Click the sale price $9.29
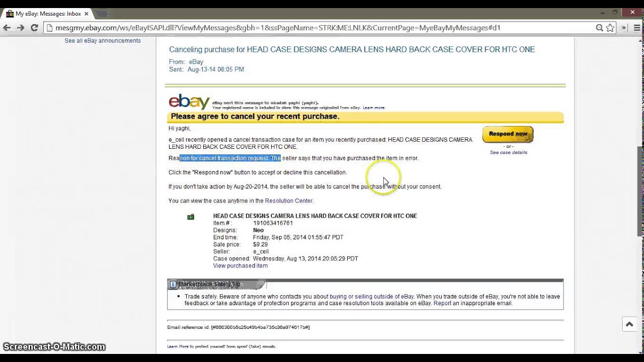Image resolution: width=644 pixels, height=362 pixels. (260, 244)
